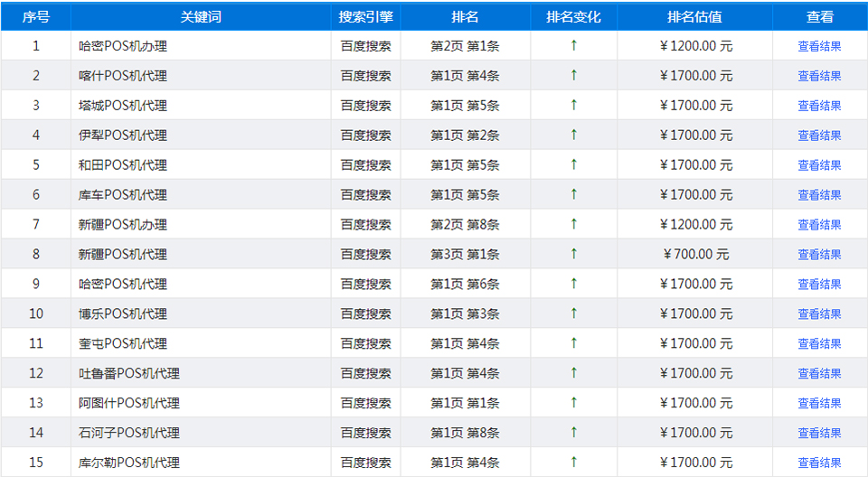Open 查看结果 link for 新疆POS机办理
Viewport: 868px width, 477px height.
819,225
